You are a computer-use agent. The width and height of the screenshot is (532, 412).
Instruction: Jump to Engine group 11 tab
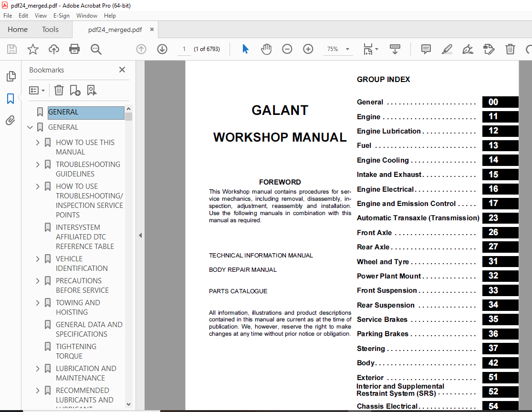coord(500,116)
